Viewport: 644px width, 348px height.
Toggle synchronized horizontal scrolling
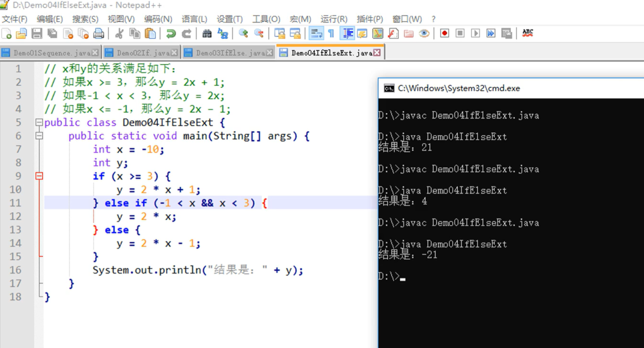pos(295,34)
